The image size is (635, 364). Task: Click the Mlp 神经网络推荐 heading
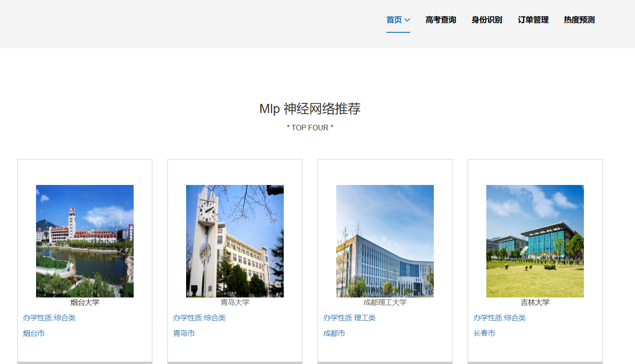pyautogui.click(x=310, y=109)
